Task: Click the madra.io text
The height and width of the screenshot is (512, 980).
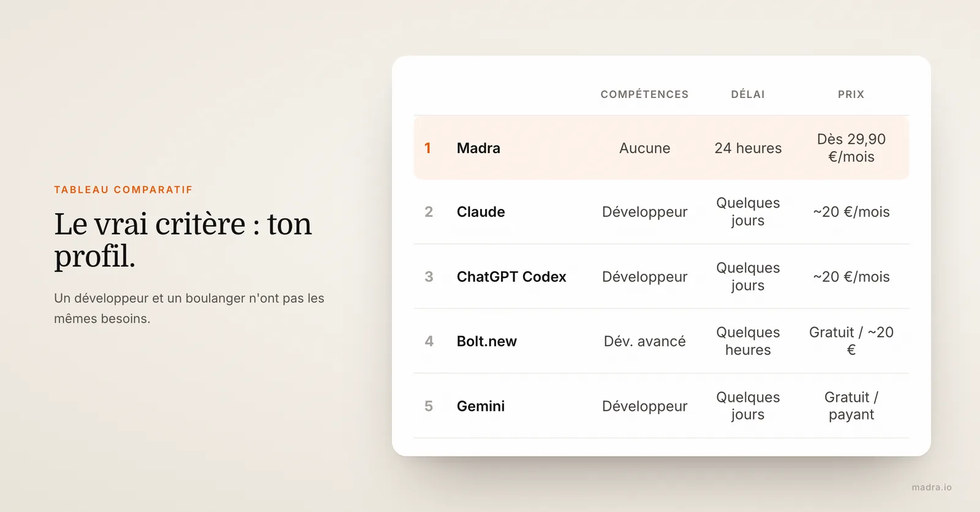Action: click(932, 488)
